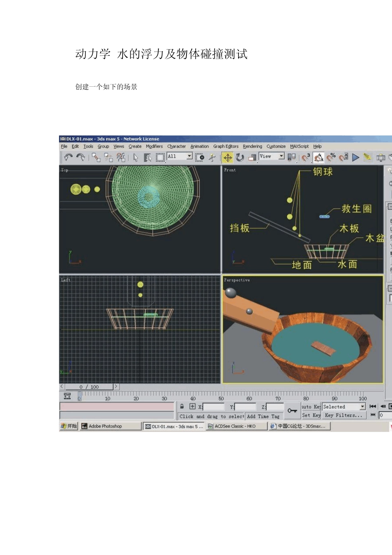Viewport: 392px width, 555px height.
Task: Toggle Absolute/Offset transform type-in mode icon
Action: pyautogui.click(x=192, y=407)
